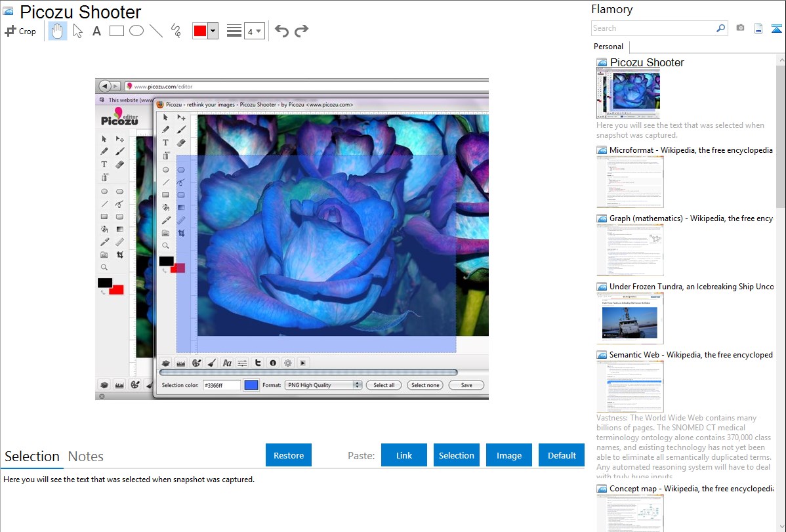Click the Save button in Picozu Shooter
This screenshot has height=532, width=786.
click(466, 385)
